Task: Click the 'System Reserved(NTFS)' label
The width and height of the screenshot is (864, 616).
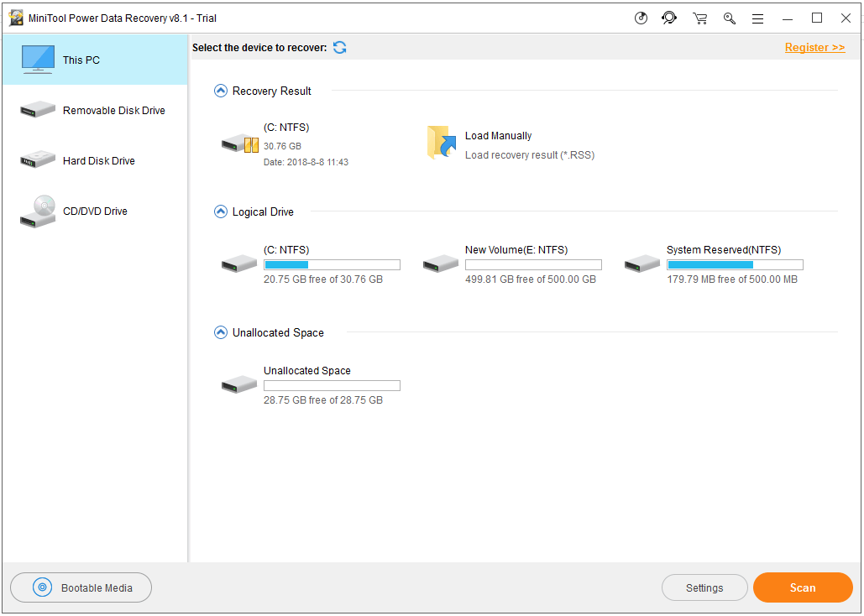Action: point(724,249)
